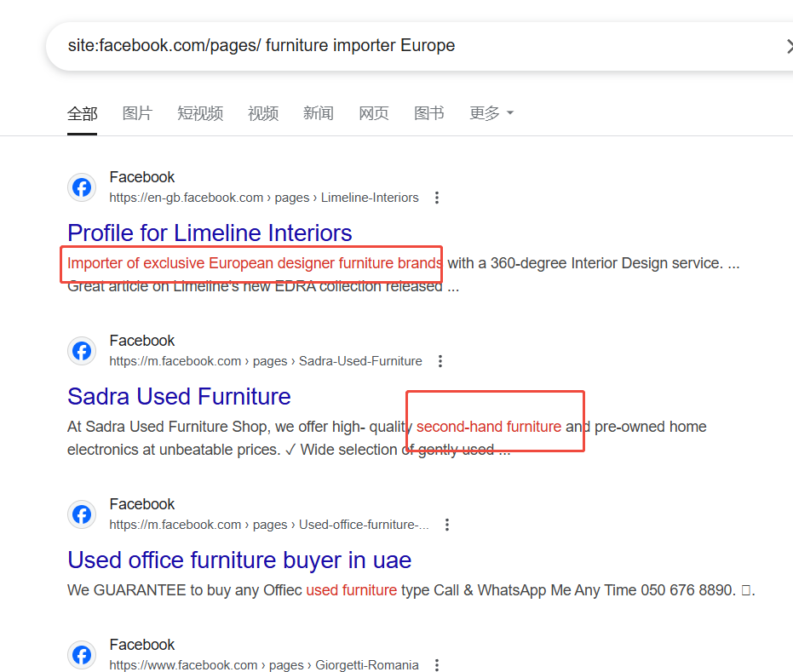Viewport: 793px width, 672px height.
Task: Click the www.facebook.com Giorgetti-Romania URL
Action: coord(264,665)
